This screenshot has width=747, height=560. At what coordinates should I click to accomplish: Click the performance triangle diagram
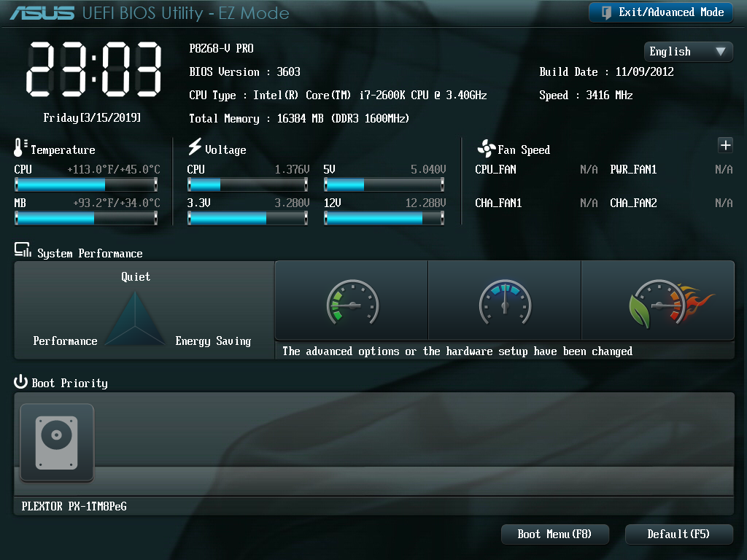pos(135,318)
